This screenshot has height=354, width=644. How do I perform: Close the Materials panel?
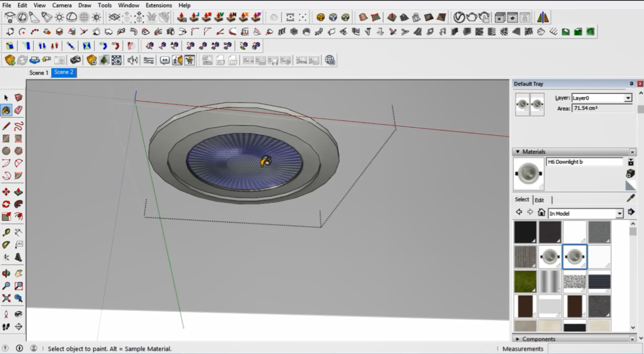click(632, 152)
